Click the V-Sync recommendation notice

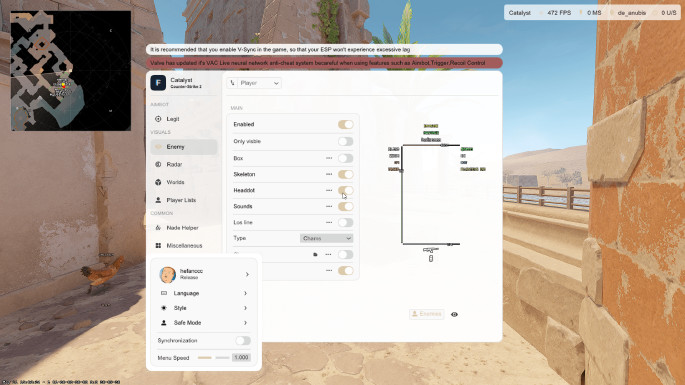[324, 50]
